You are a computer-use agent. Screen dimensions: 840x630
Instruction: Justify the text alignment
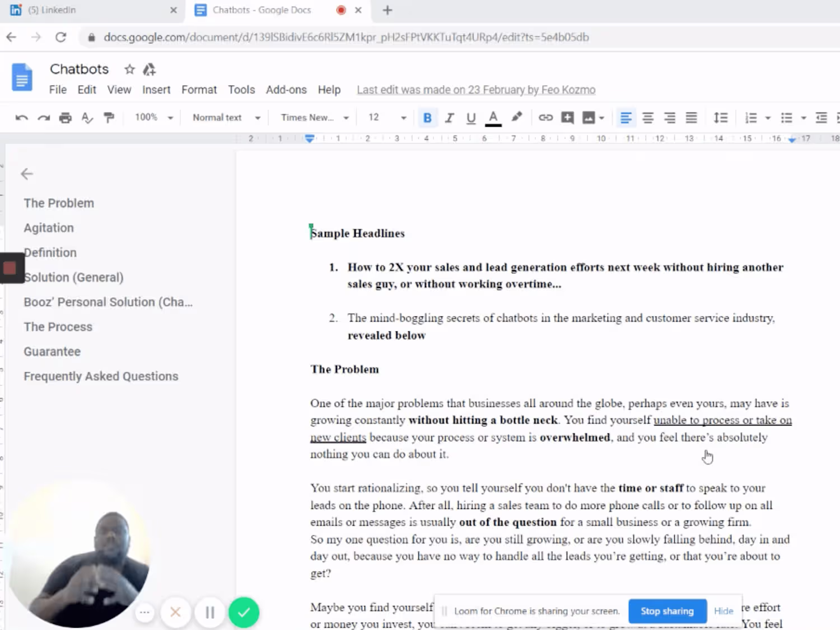(692, 118)
